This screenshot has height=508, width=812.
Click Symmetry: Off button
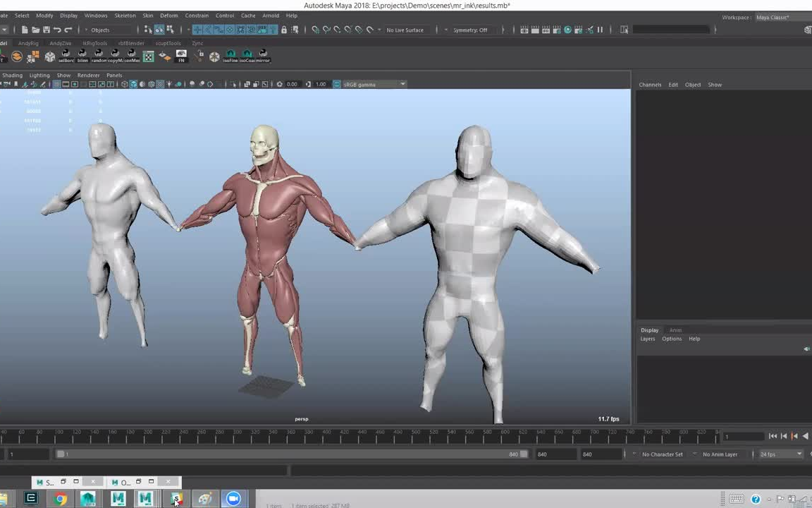470,30
